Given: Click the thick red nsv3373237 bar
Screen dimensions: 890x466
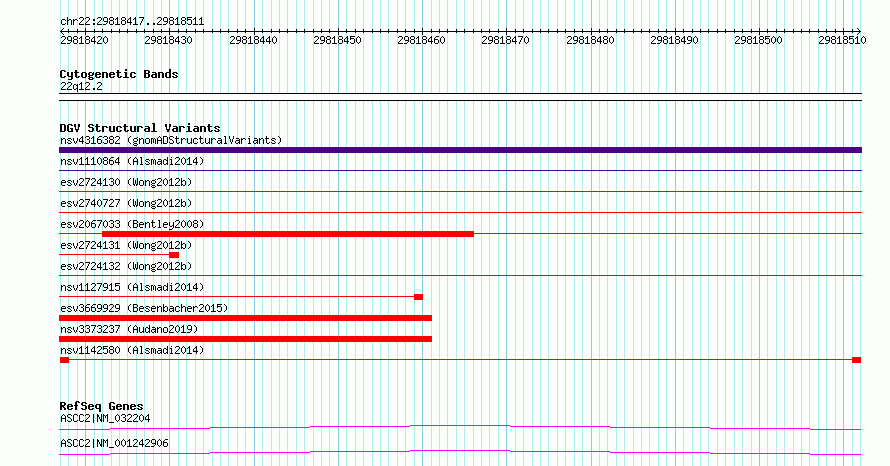Looking at the screenshot, I should pyautogui.click(x=245, y=339).
